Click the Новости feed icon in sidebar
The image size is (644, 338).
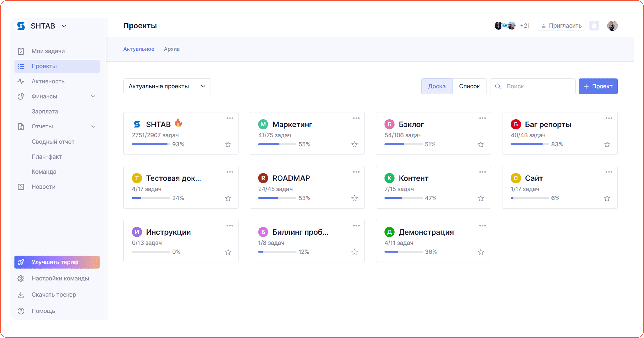point(21,187)
